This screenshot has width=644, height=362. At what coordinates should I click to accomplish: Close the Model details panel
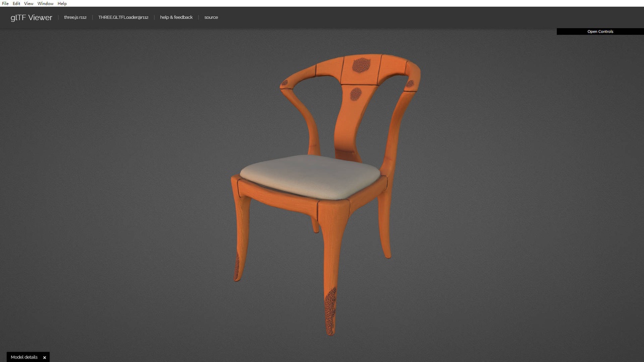44,357
